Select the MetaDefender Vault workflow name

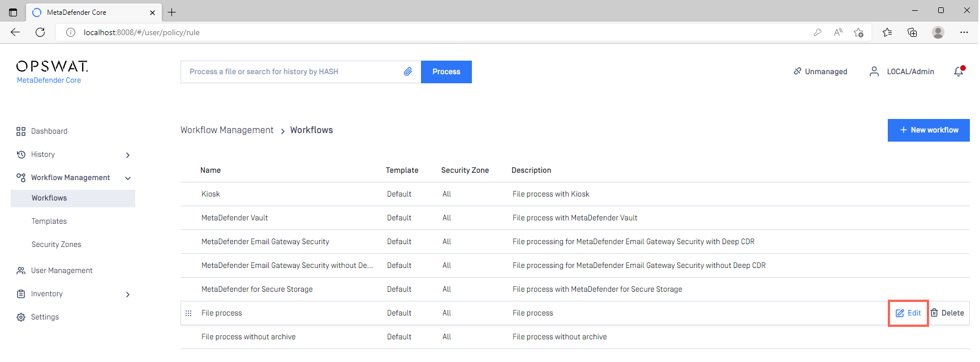(x=235, y=218)
